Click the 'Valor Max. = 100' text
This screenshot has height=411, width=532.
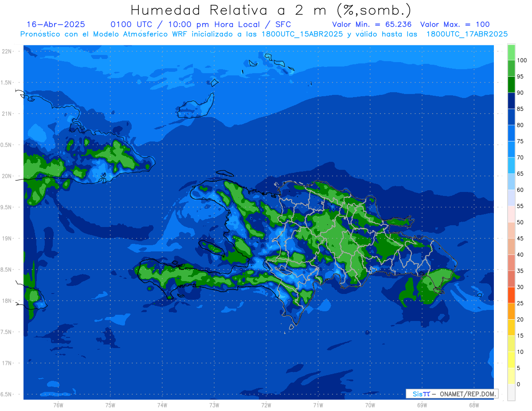455,24
